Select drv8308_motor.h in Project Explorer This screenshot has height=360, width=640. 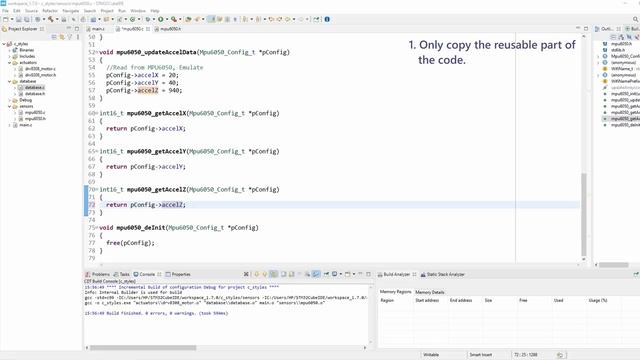(x=40, y=75)
